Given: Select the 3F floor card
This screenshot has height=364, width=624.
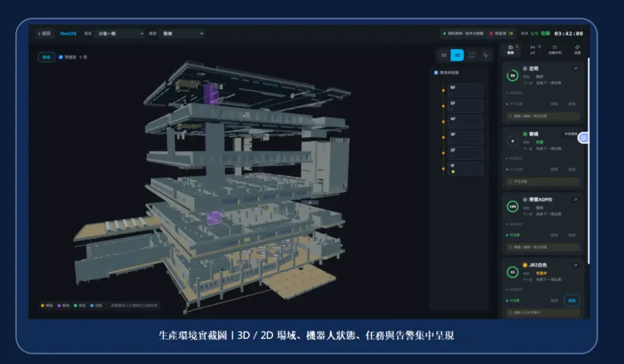Looking at the screenshot, I should tap(465, 137).
